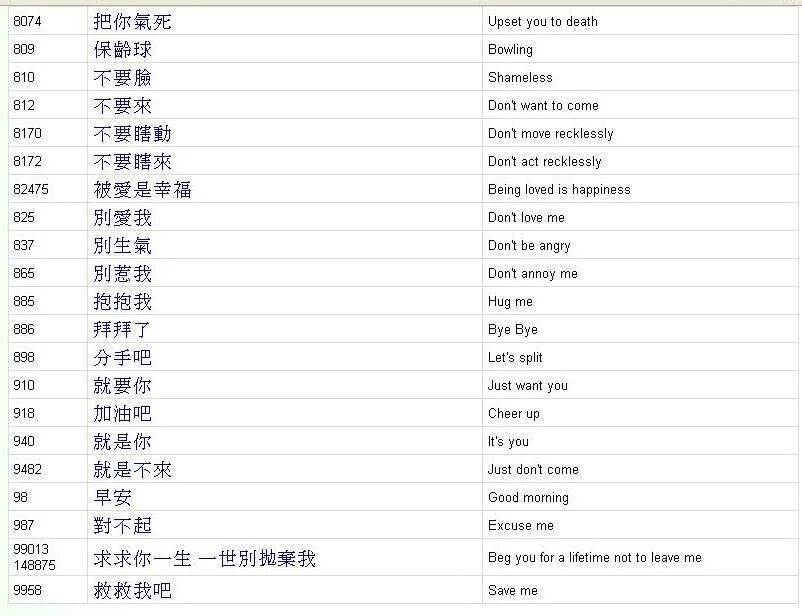Click the translation 'Don't move recklessly'
This screenshot has width=802, height=616.
(550, 134)
